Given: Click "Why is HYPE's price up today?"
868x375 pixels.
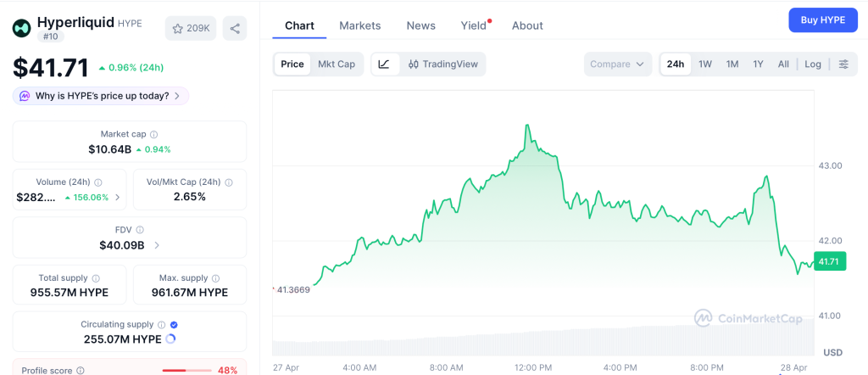Looking at the screenshot, I should pyautogui.click(x=101, y=96).
